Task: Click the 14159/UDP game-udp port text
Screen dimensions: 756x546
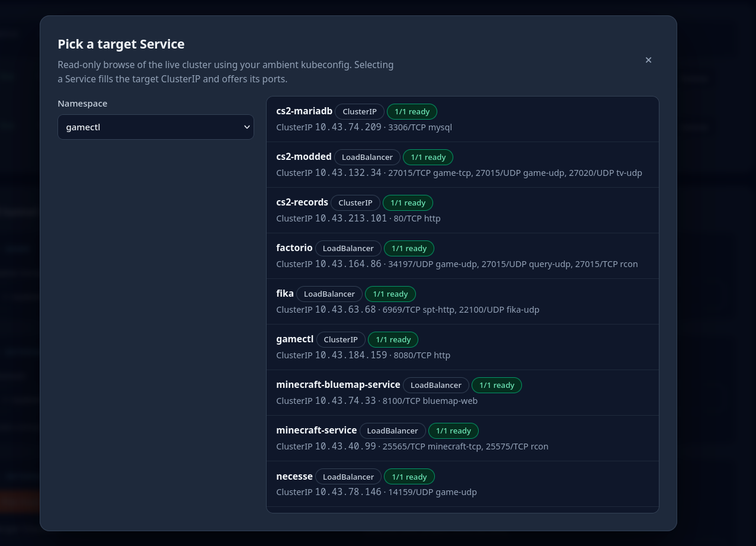Action: click(433, 492)
